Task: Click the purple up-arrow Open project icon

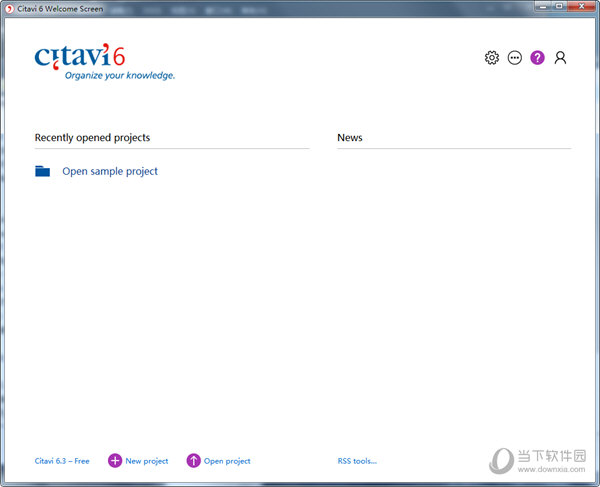Action: (194, 461)
